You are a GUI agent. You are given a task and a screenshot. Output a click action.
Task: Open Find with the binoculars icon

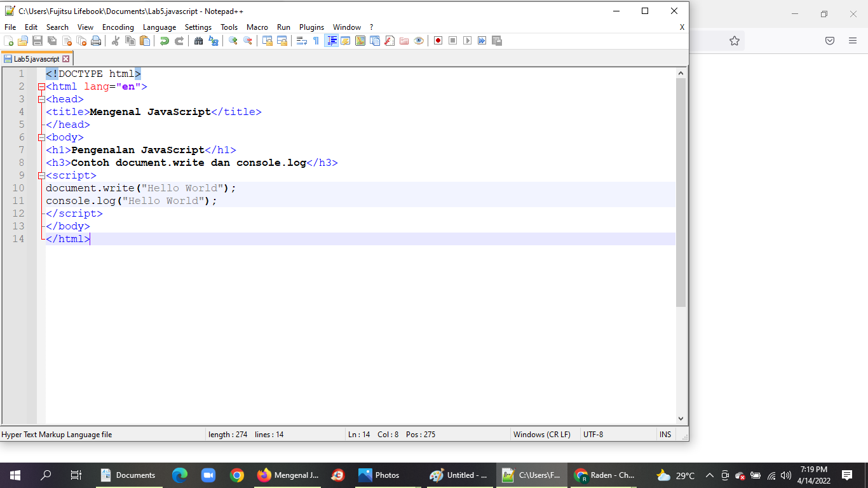click(199, 41)
